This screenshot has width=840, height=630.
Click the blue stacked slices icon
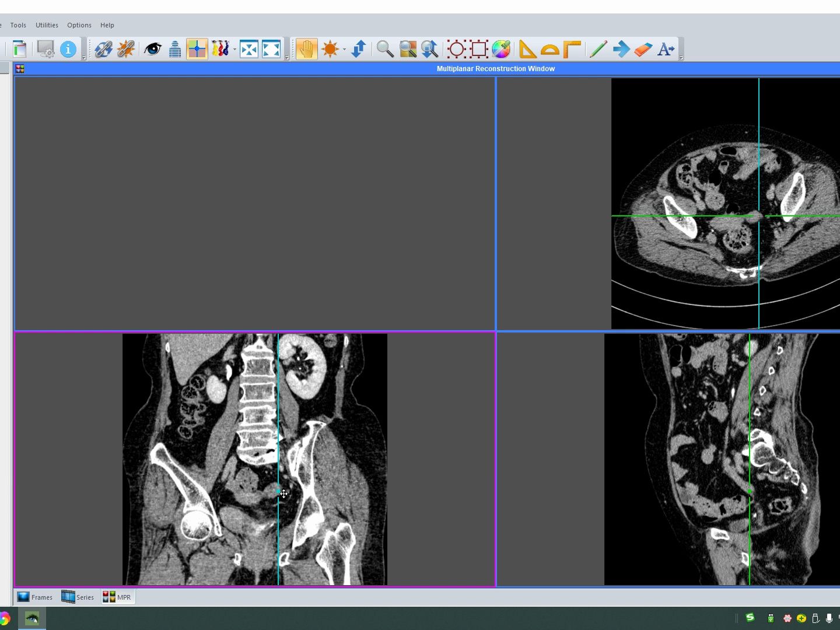[x=175, y=49]
